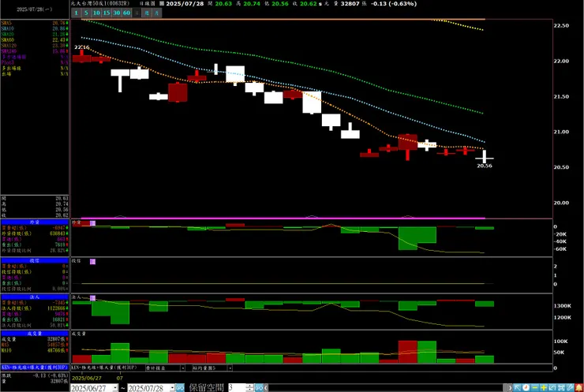Open the end date 2025/07/28 dropdown
This screenshot has width=584, height=392.
pyautogui.click(x=172, y=387)
